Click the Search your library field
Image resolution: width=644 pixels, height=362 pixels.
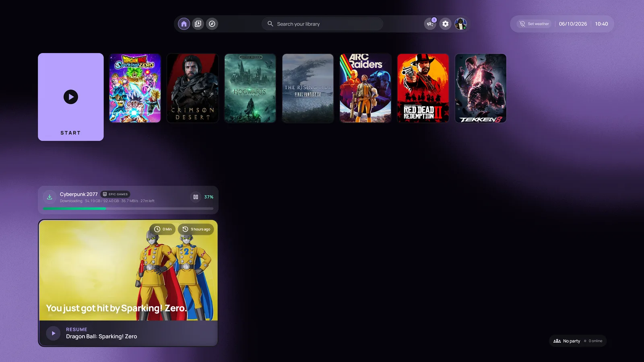coord(322,24)
